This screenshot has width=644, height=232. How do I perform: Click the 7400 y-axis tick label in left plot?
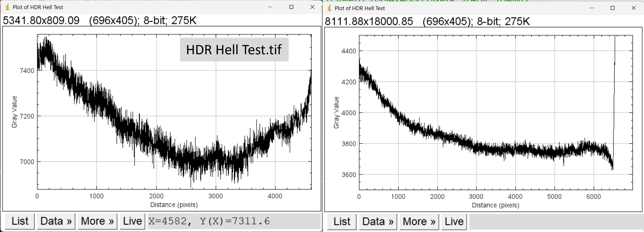coord(27,71)
